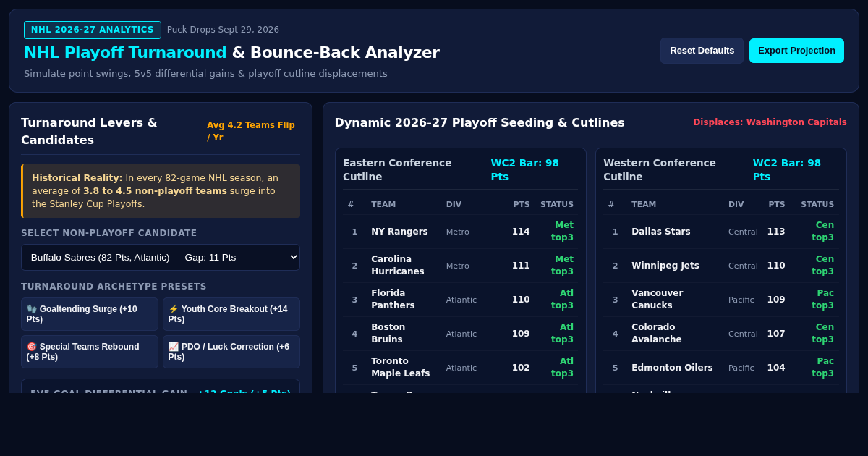Click the Export Projection button

796,51
